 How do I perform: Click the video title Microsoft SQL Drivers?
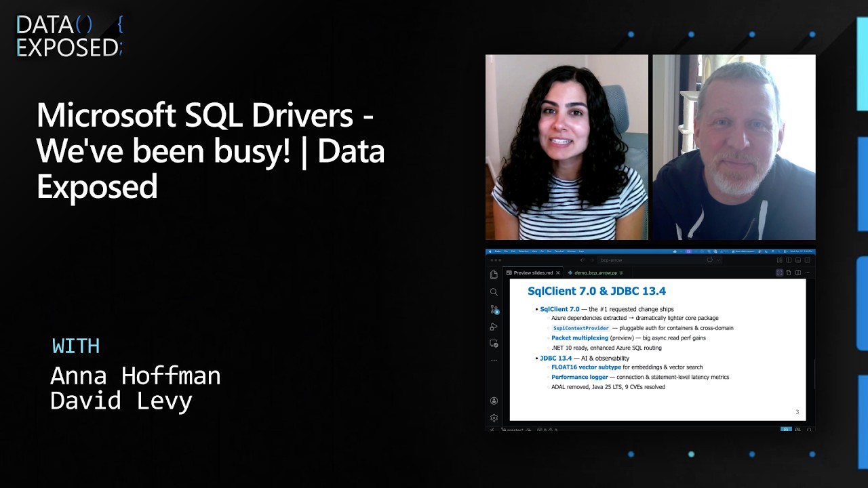pyautogui.click(x=210, y=150)
